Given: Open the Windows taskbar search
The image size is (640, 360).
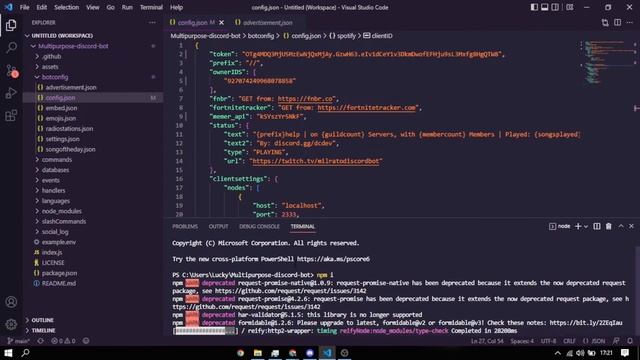Looking at the screenshot, I should [x=25, y=353].
